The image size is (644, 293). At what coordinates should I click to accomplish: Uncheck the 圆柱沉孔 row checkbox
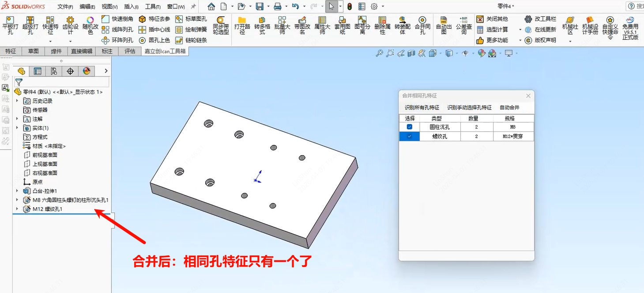(x=410, y=127)
